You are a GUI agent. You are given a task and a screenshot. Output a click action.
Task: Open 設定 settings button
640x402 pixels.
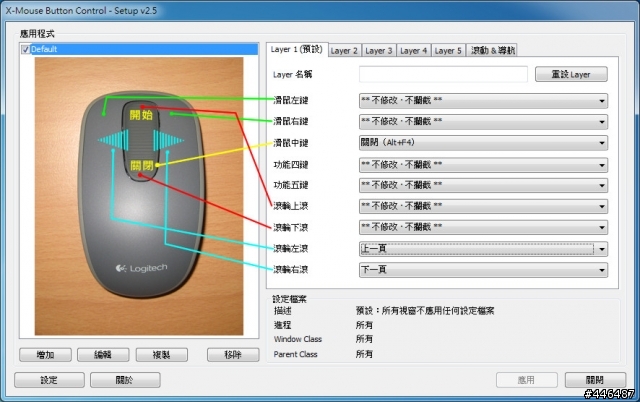[x=49, y=380]
